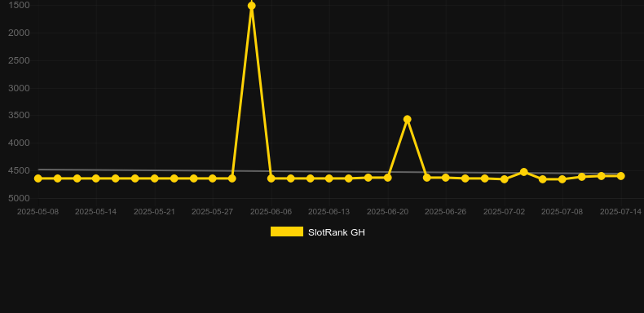The height and width of the screenshot is (313, 644).
Task: Click the data point above 2025-06-13
Action: pos(329,179)
